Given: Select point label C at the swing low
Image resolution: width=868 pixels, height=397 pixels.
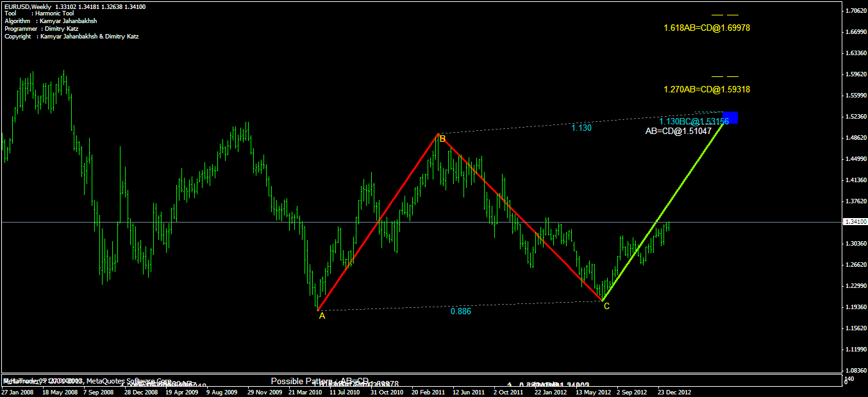Looking at the screenshot, I should coord(606,307).
